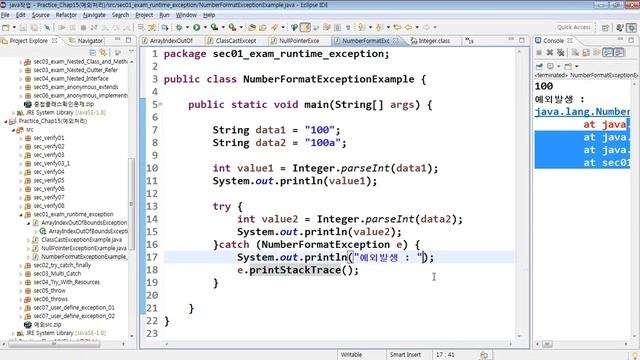The width and height of the screenshot is (640, 360).
Task: Select ClassCastExceptionExample.java in tree
Action: point(81,240)
